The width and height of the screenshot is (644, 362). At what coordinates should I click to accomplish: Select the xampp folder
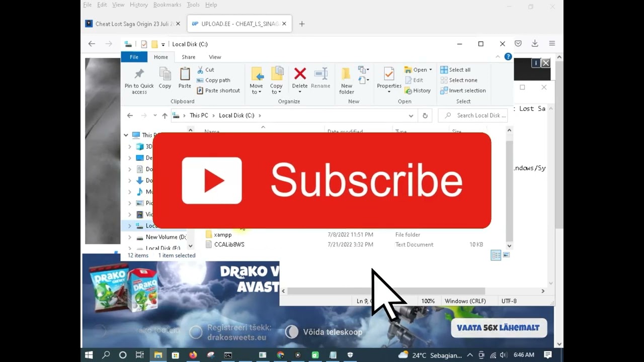[223, 235]
